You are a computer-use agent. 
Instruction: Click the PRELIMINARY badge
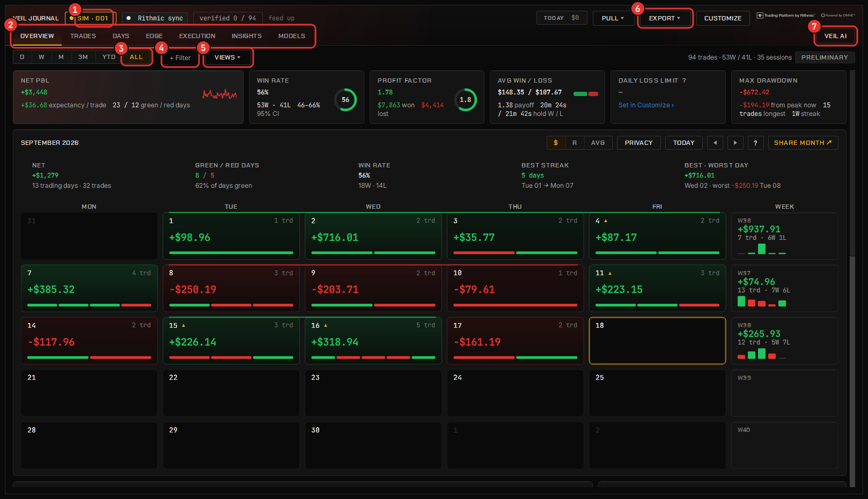click(x=825, y=57)
